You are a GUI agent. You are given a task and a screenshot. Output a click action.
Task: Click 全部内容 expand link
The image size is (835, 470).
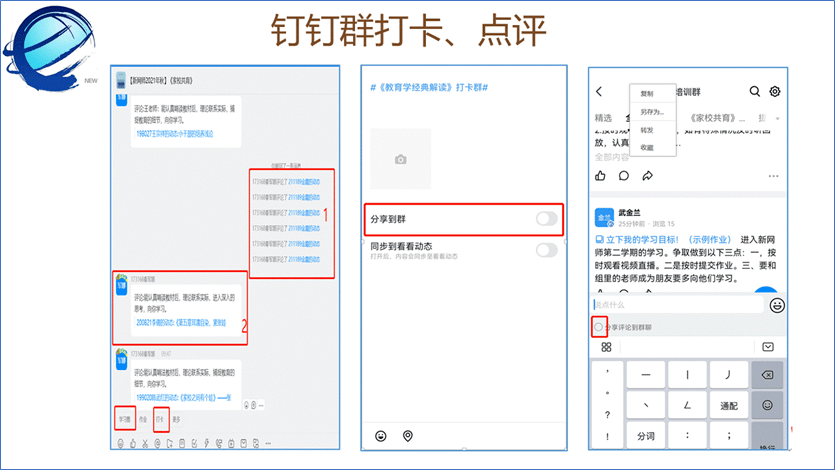point(612,157)
